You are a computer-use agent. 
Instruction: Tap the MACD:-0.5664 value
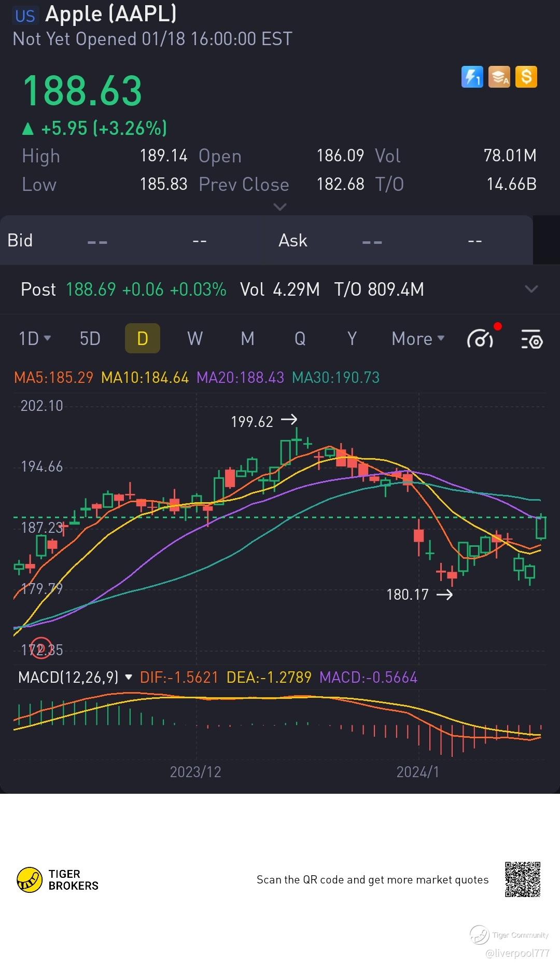(368, 677)
